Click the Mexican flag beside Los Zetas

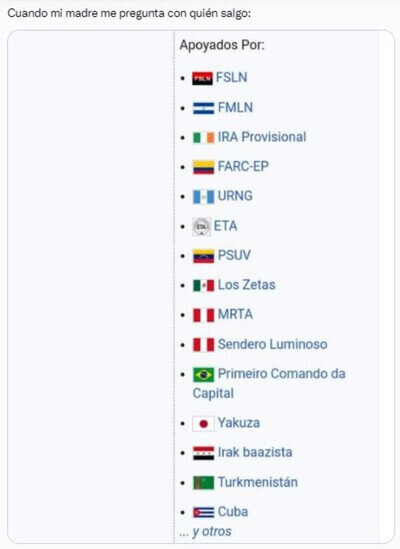click(203, 286)
